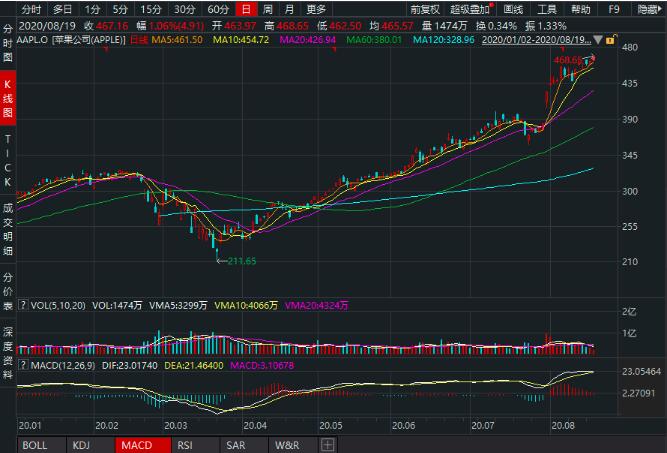The width and height of the screenshot is (667, 453).
Task: Switch to the KDJ indicator tab
Action: pyautogui.click(x=91, y=445)
